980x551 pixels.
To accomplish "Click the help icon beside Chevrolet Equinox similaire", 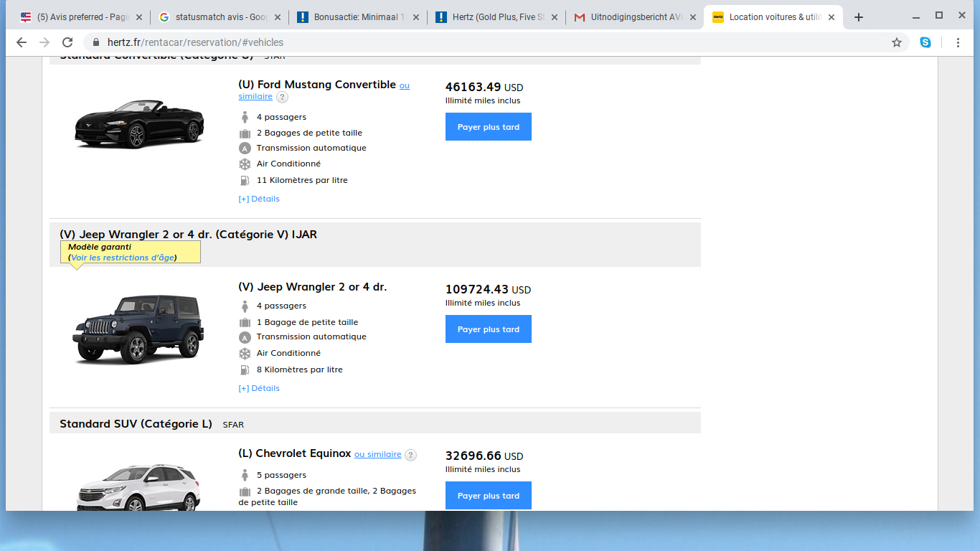I will pyautogui.click(x=410, y=455).
